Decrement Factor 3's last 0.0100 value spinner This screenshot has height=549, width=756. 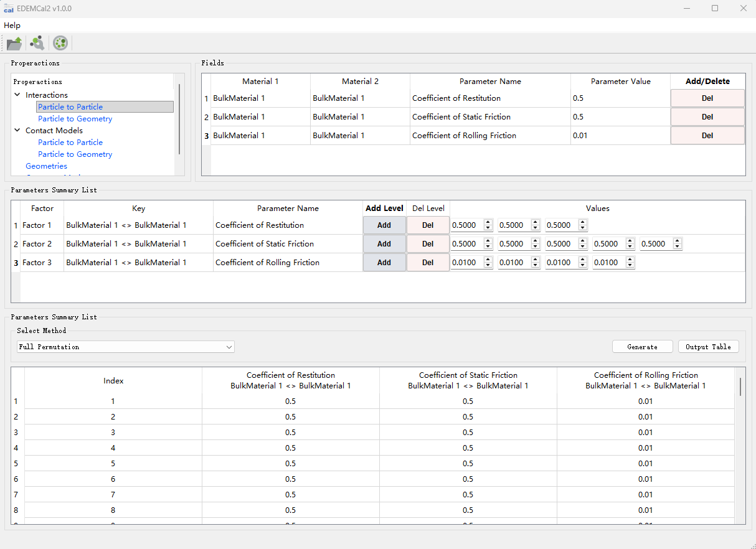pos(630,265)
